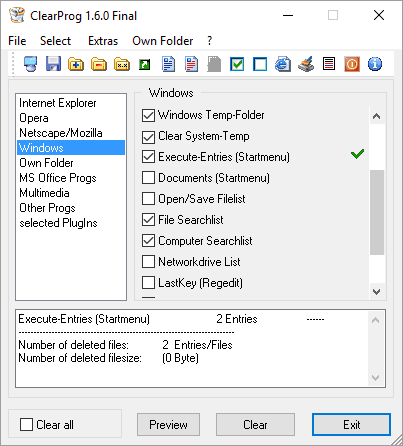Disable File Searchlist checkbox
Viewport: 403px width, 446px height.
pos(148,220)
